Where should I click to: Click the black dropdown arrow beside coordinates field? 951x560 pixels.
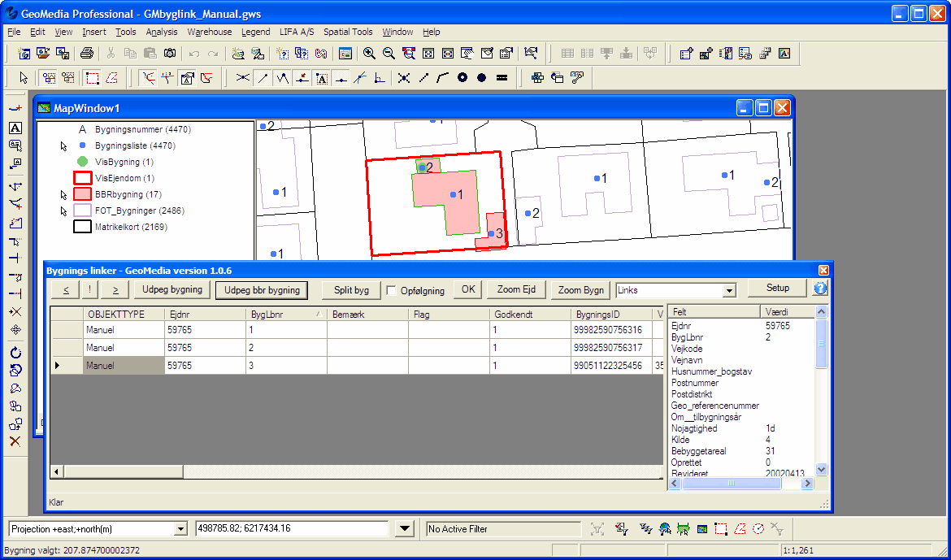405,529
